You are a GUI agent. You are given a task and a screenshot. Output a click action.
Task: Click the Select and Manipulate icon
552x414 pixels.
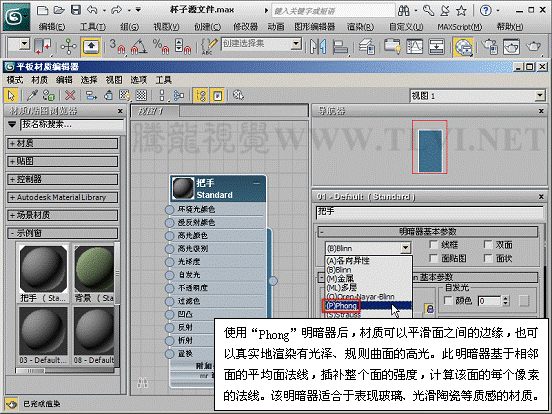tap(69, 46)
